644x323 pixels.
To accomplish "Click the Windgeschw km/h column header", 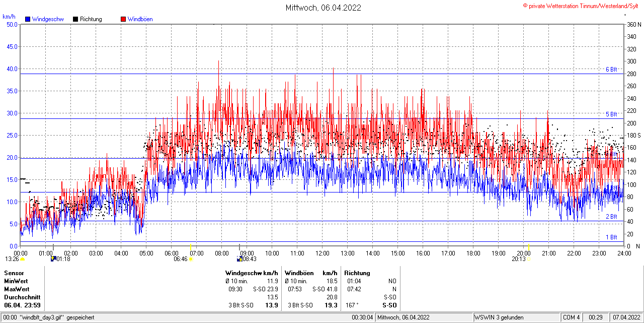I will point(252,273).
